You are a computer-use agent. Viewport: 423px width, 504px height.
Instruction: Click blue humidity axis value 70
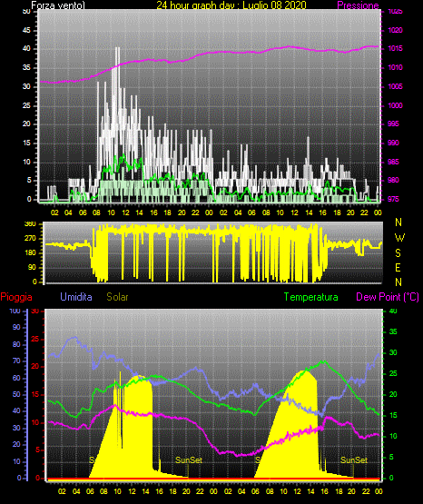tap(16, 361)
